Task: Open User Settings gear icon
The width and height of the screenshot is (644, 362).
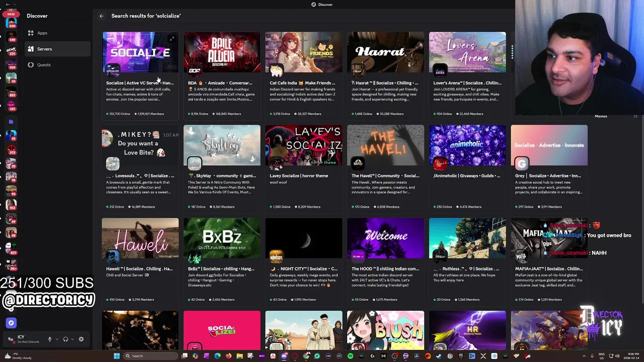Action: [81, 339]
